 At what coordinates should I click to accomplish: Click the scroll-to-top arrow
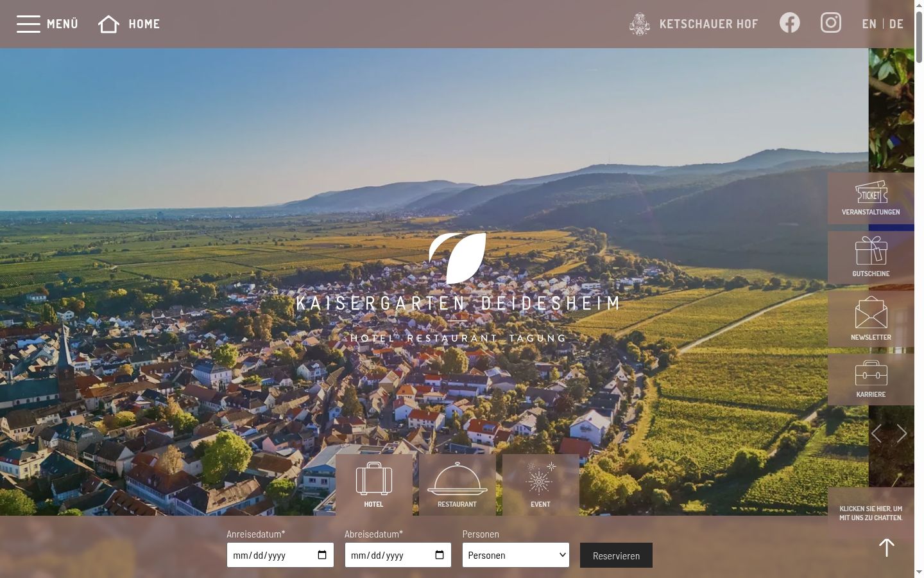click(887, 547)
